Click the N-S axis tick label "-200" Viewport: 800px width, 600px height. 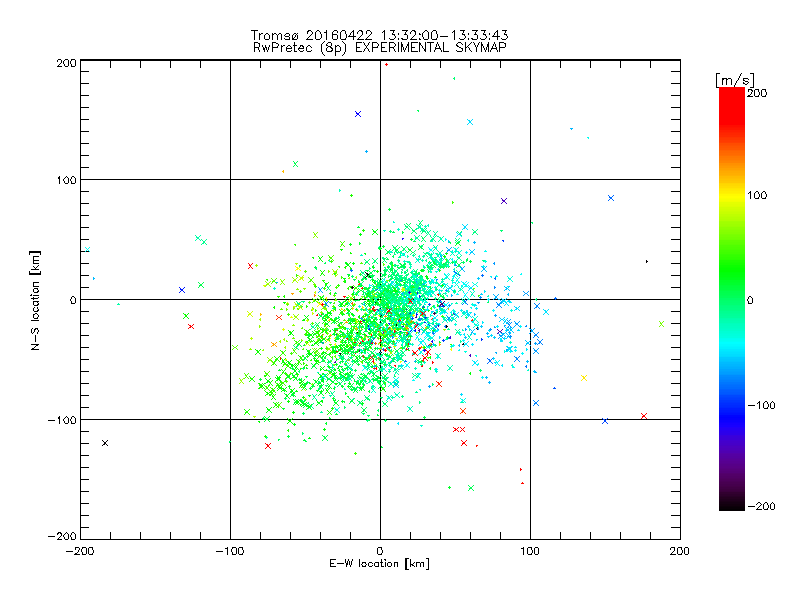(x=62, y=536)
